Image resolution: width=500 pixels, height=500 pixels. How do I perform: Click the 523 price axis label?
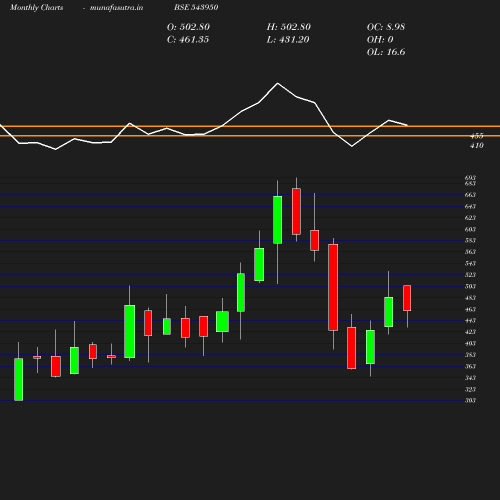pos(470,275)
